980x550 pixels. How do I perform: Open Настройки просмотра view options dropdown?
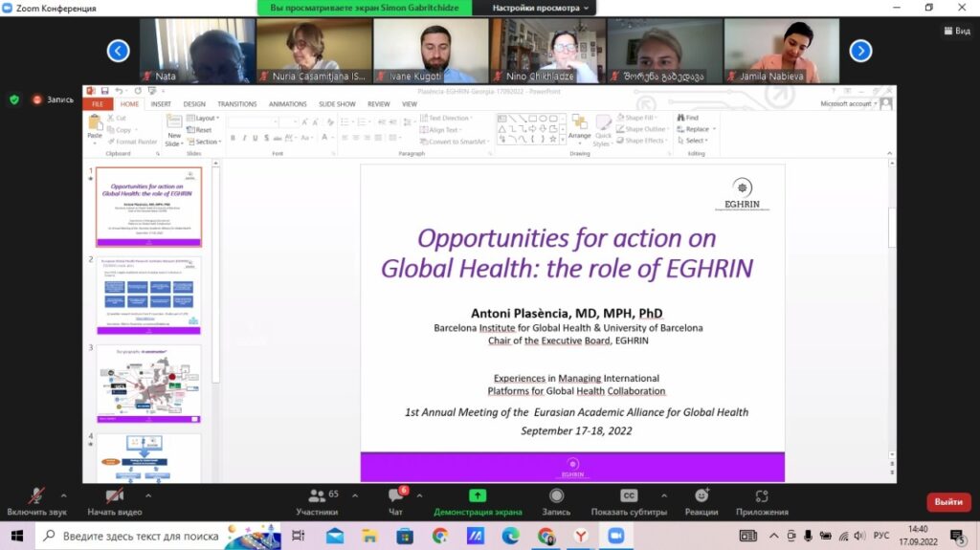[540, 8]
